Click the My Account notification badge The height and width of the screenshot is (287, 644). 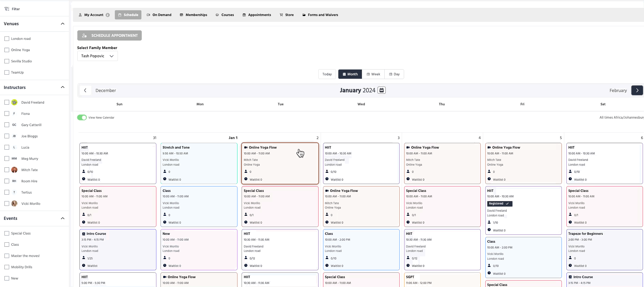(x=108, y=15)
